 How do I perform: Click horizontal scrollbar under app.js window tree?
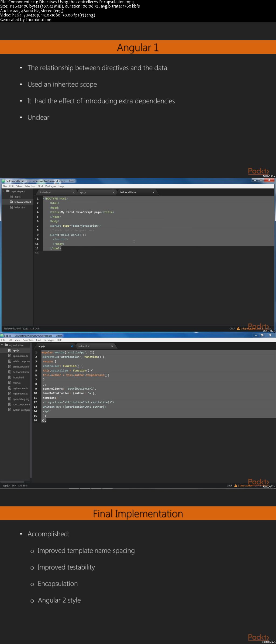pyautogui.click(x=12, y=481)
